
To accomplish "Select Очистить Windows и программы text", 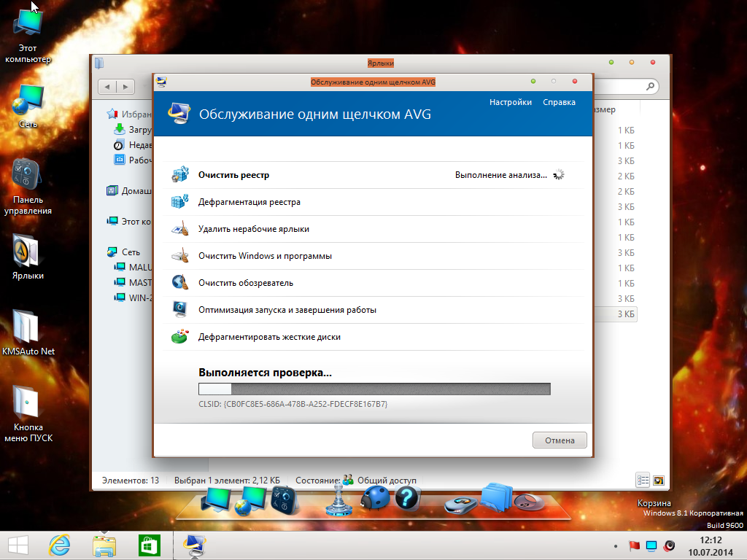I will pos(265,256).
